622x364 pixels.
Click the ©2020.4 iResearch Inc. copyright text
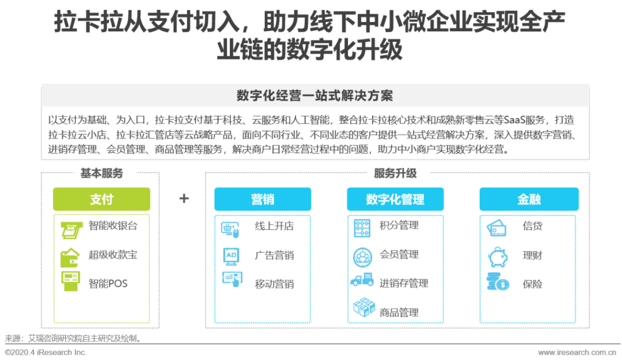click(x=45, y=352)
